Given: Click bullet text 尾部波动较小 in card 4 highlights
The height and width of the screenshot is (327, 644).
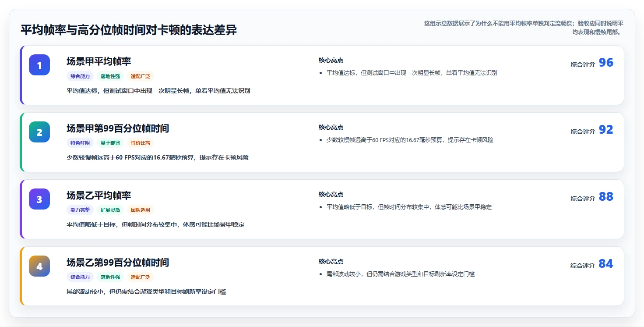Looking at the screenshot, I should pyautogui.click(x=401, y=274).
